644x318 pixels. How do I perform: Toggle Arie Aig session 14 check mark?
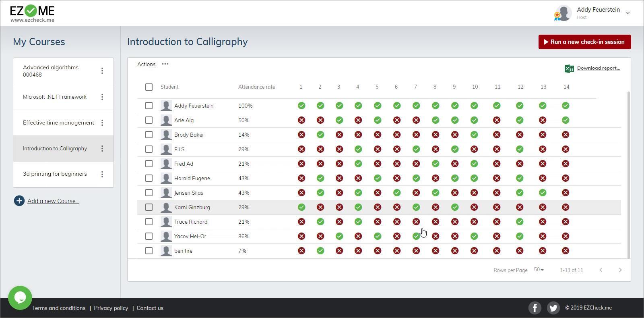[566, 120]
